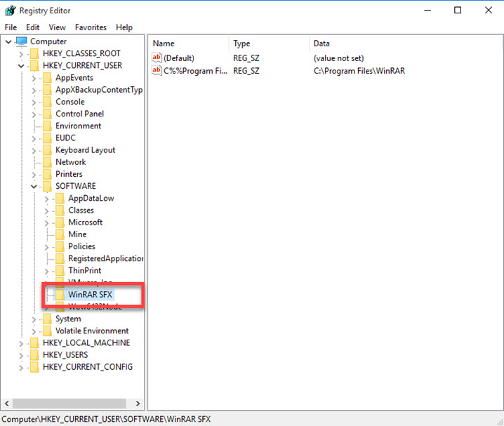Screen dimensions: 504x426
Task: Expand the AppEvents key chevron
Action: [x=34, y=79]
